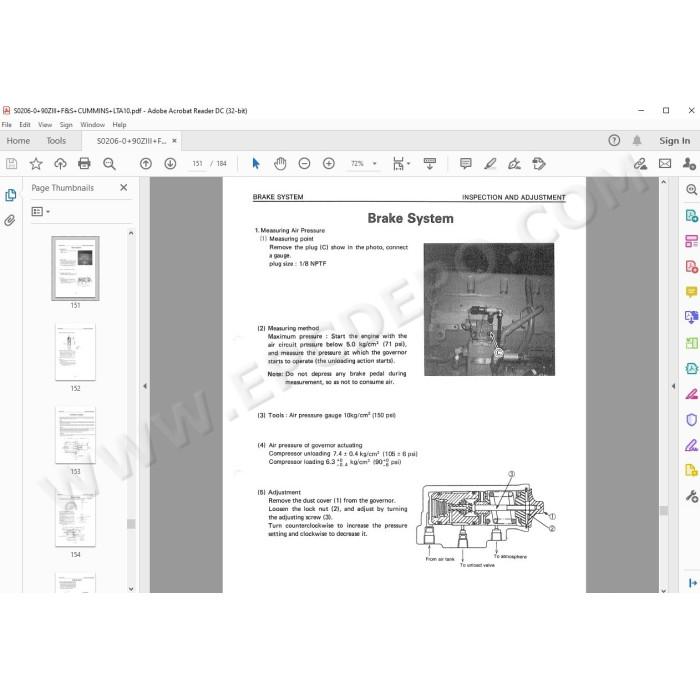Click the document scrollbar up arrow
700x700 pixels.
pyautogui.click(x=663, y=182)
